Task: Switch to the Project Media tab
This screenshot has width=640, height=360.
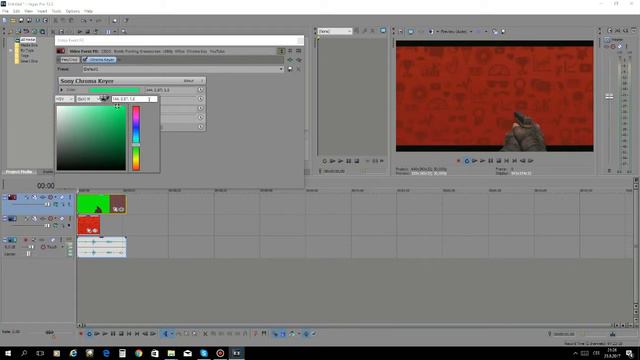Action: (x=19, y=172)
